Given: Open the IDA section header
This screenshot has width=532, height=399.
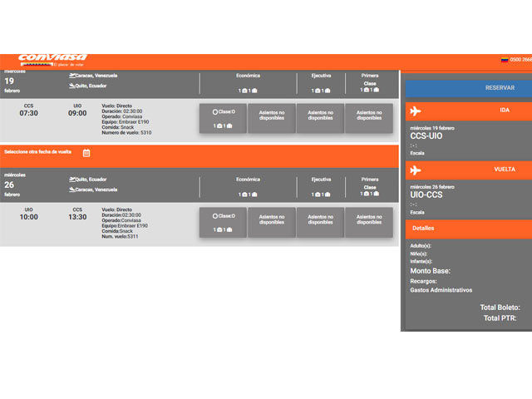Looking at the screenshot, I should coord(469,111).
